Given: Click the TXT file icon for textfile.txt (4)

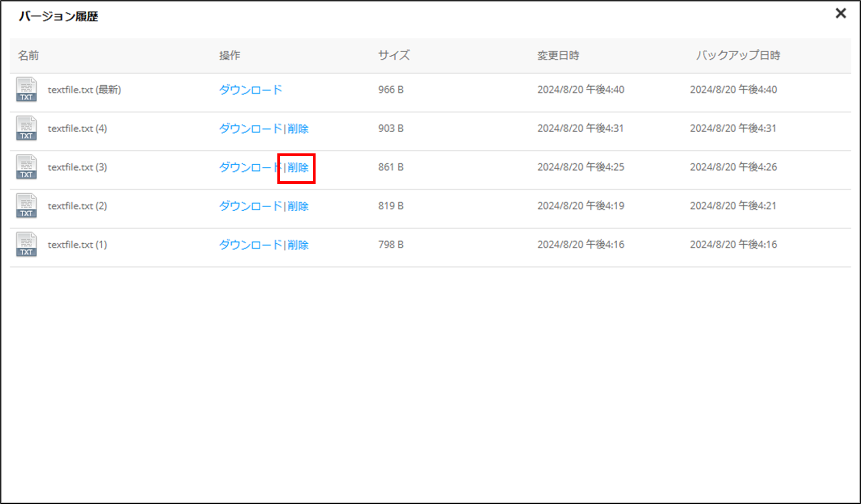Looking at the screenshot, I should pos(26,128).
